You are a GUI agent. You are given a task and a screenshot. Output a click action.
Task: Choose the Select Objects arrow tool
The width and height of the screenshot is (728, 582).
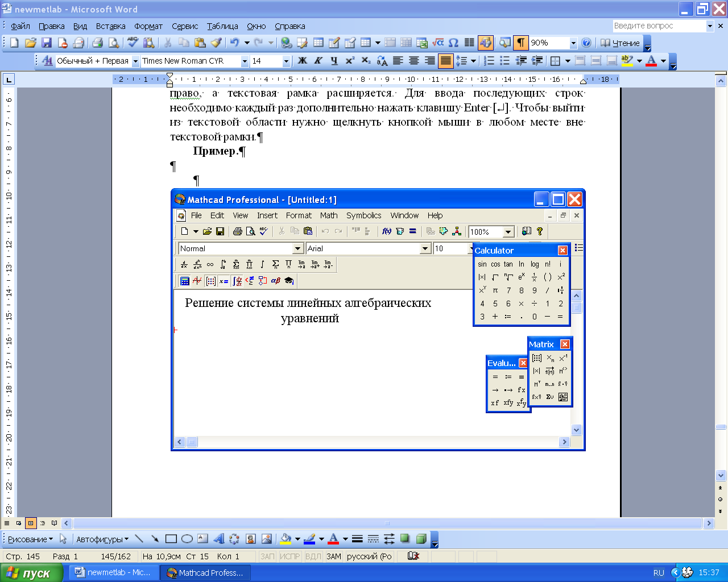coord(63,539)
